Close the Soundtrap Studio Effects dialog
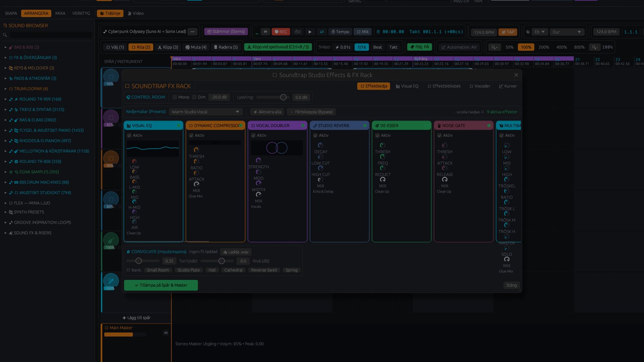This screenshot has height=362, width=644. [x=516, y=75]
